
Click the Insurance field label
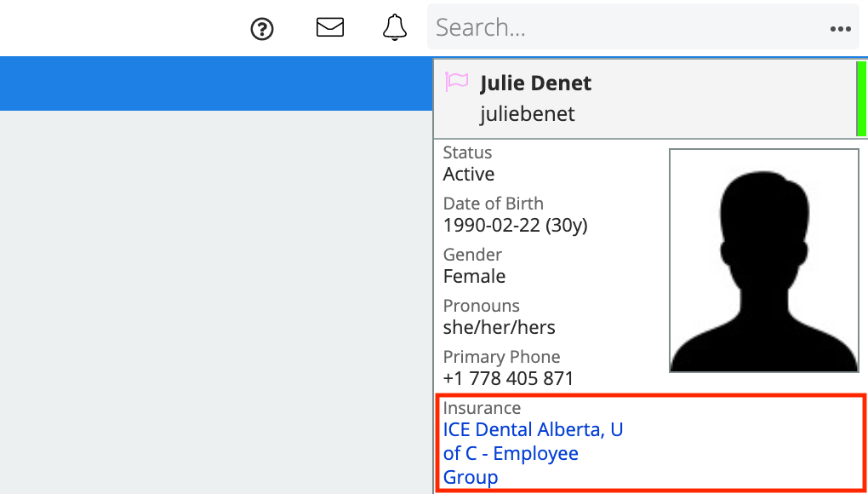click(x=482, y=408)
